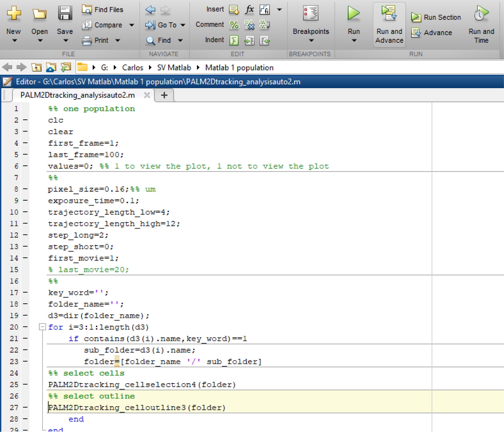Expand Run dropdown arrow
The height and width of the screenshot is (432, 504).
(x=354, y=40)
